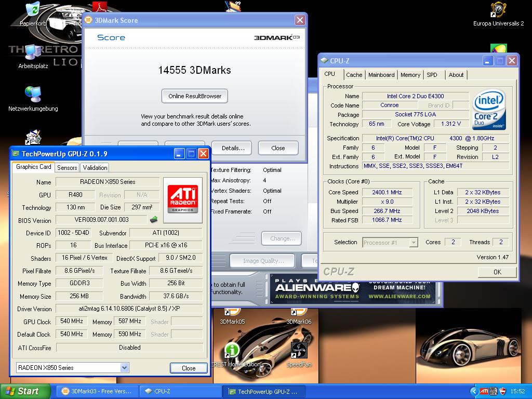
Task: Click the Alienware advertisement banner
Action: (353, 289)
